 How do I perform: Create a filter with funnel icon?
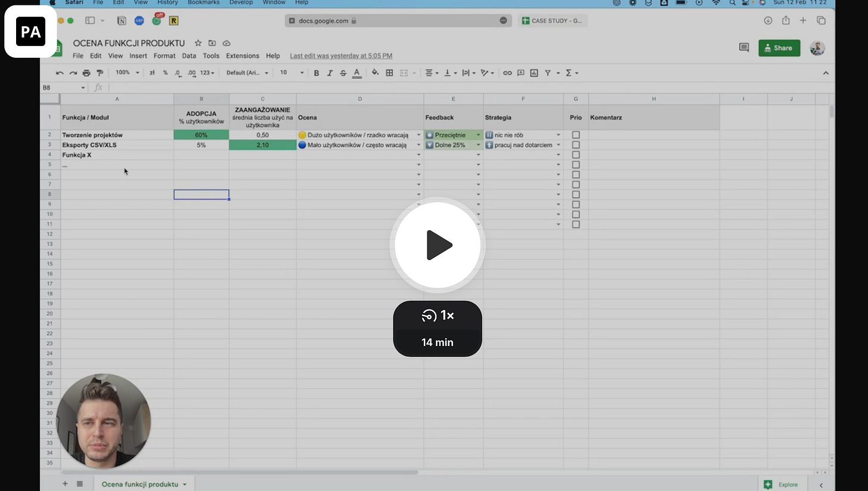point(548,73)
